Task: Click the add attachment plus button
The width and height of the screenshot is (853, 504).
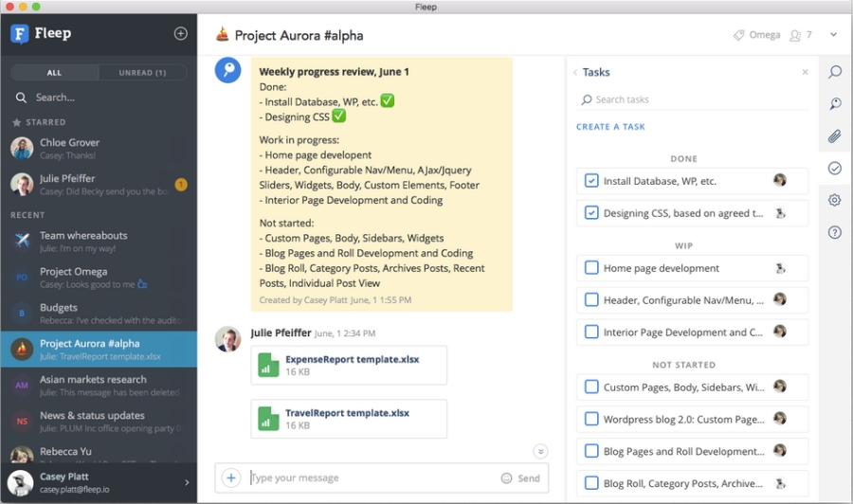Action: coord(231,478)
